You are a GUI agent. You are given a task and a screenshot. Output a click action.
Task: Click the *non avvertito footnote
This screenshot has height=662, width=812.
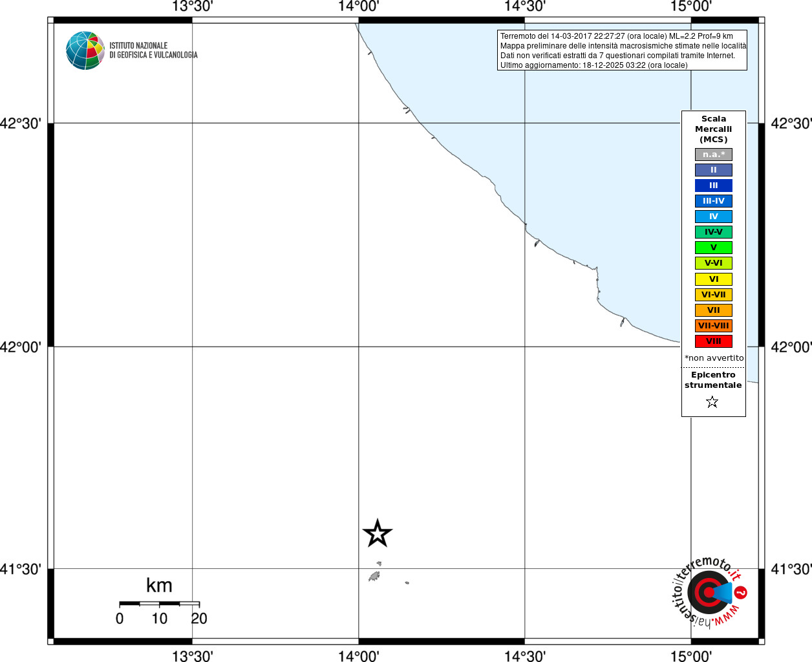tap(714, 358)
